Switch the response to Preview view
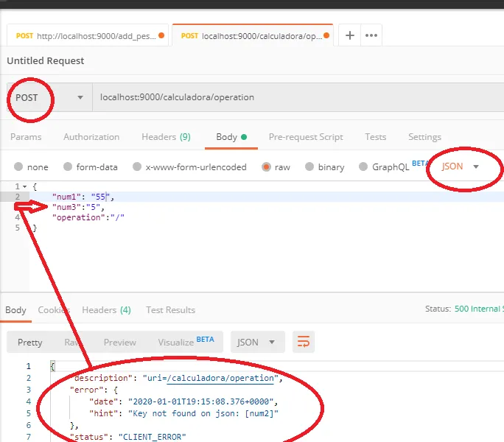 pos(119,343)
